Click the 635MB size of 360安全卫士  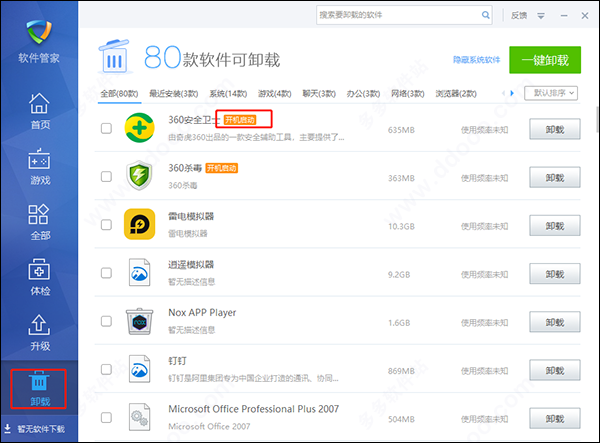[x=401, y=130]
